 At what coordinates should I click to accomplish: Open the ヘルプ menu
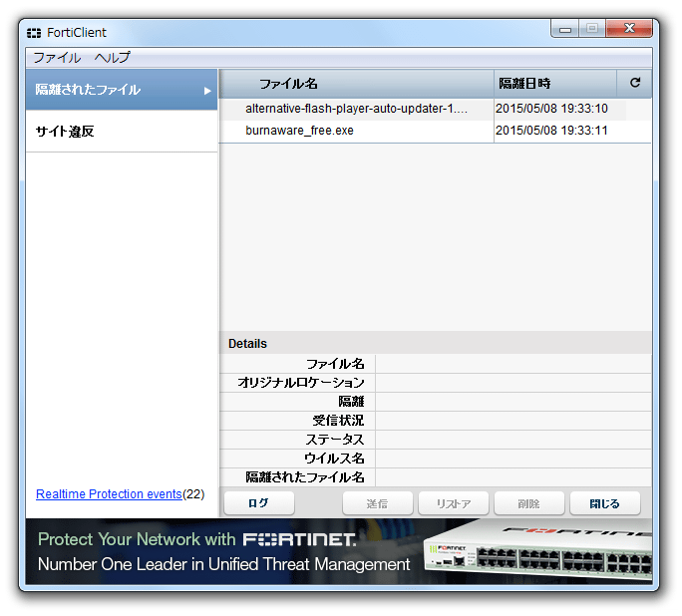coord(113,58)
